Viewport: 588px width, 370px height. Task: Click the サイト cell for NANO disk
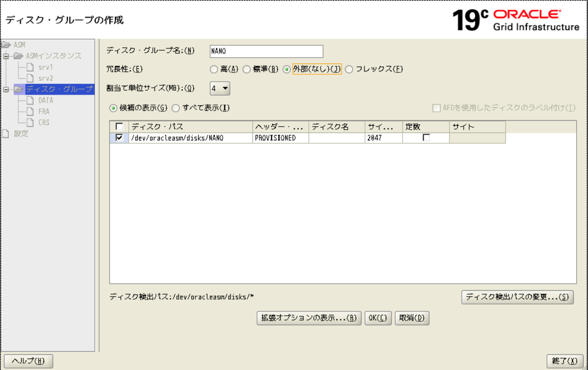[478, 138]
